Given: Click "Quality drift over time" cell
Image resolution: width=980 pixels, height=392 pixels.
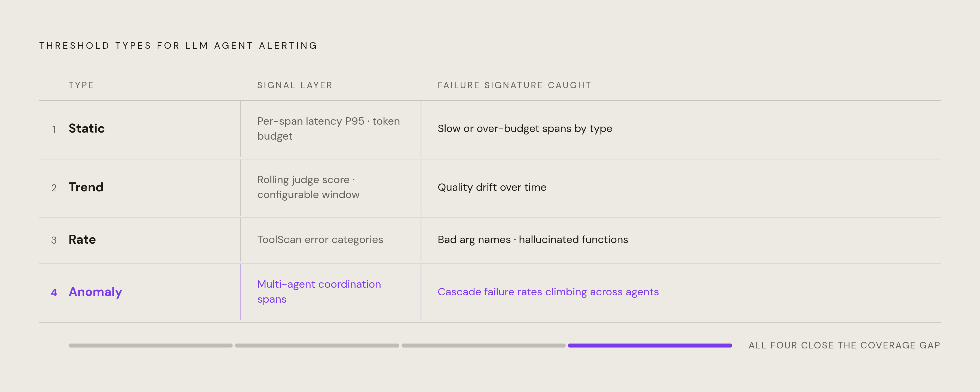Looking at the screenshot, I should coord(492,187).
